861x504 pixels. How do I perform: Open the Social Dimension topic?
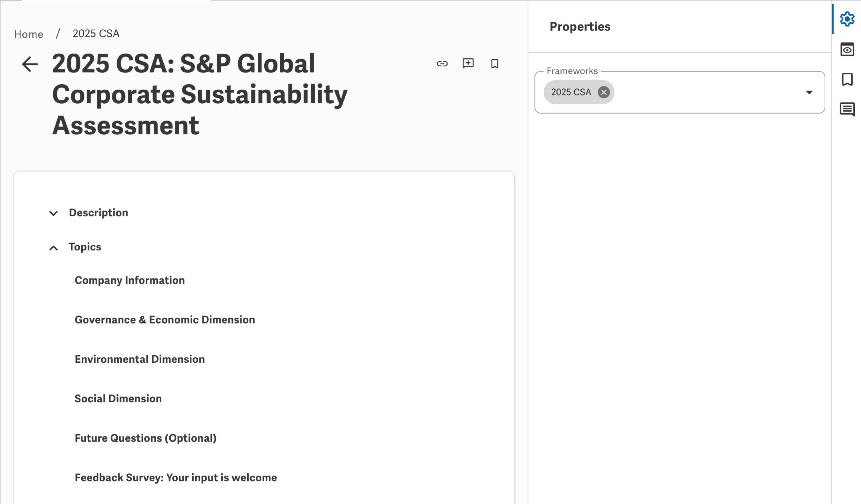point(118,398)
